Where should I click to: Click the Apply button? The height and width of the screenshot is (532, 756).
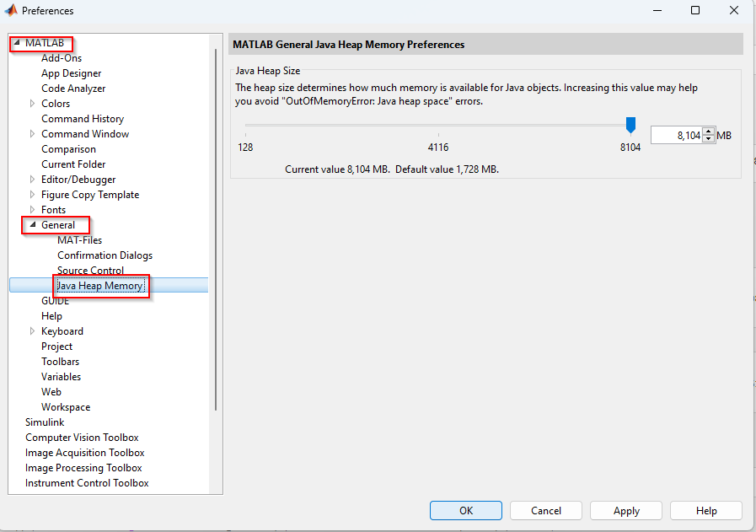click(626, 510)
